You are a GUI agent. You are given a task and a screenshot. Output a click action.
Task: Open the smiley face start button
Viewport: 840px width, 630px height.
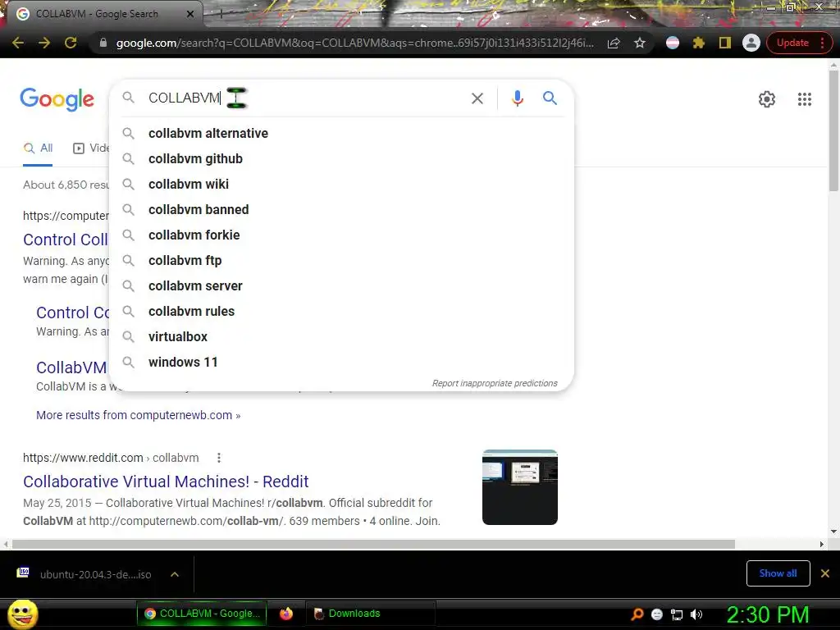click(22, 614)
